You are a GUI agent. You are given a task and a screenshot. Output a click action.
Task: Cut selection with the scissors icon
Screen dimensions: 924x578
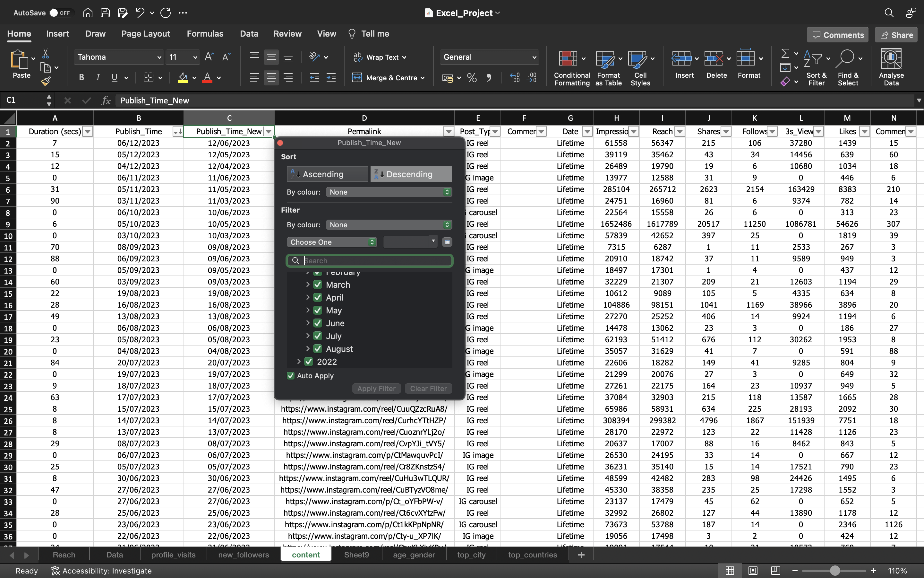pos(46,54)
